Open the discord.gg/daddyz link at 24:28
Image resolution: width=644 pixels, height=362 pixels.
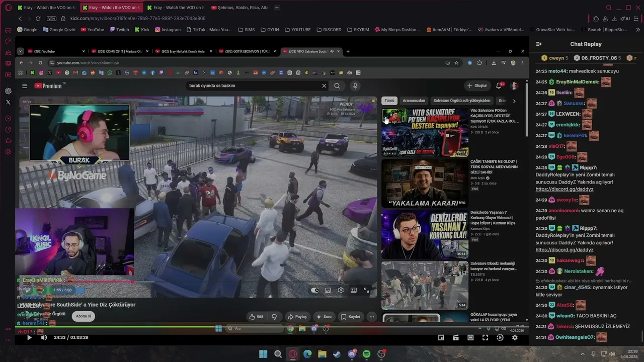click(565, 189)
